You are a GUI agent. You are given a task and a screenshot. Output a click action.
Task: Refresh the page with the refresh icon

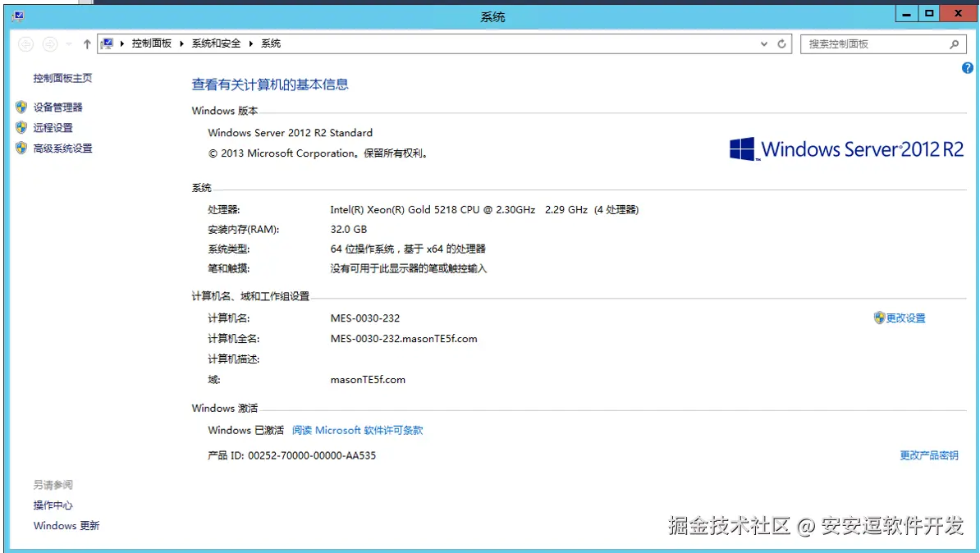click(x=781, y=43)
